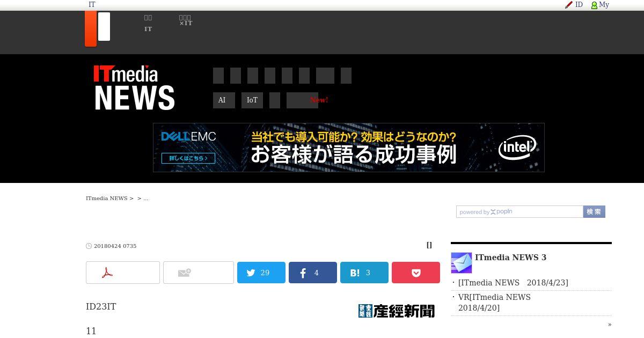Save the article to Pocket
Image resolution: width=644 pixels, height=338 pixels.
coord(416,273)
